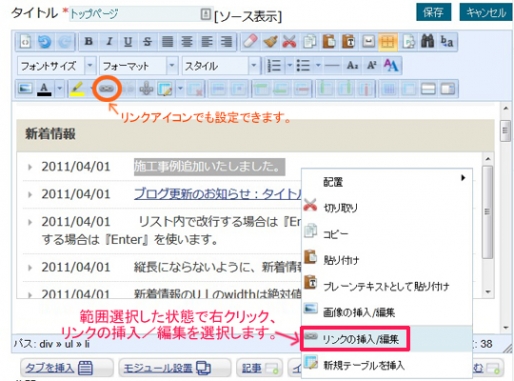The image size is (514, 381).
Task: Click the 記事 button
Action: [260, 368]
